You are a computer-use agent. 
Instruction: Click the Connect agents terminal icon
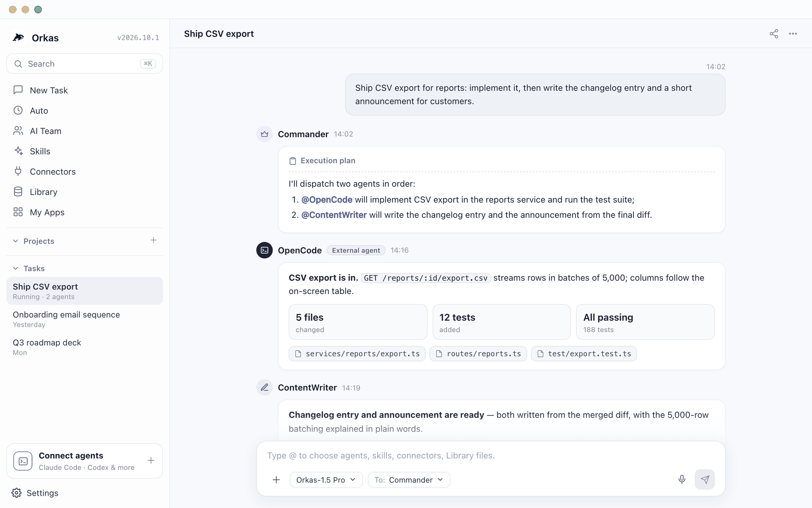tap(23, 461)
